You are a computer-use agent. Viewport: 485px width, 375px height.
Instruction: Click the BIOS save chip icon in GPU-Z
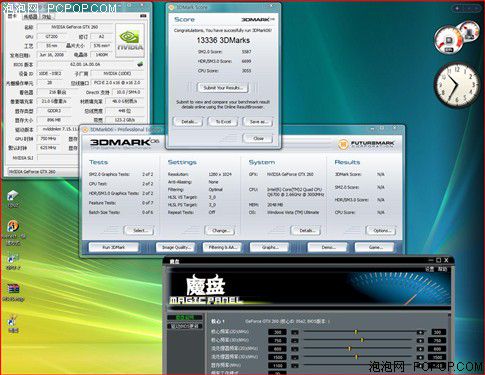click(x=141, y=64)
